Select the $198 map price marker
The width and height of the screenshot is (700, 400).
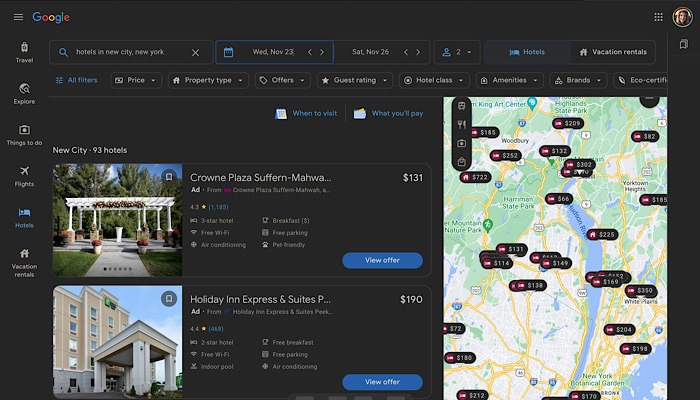pyautogui.click(x=635, y=349)
